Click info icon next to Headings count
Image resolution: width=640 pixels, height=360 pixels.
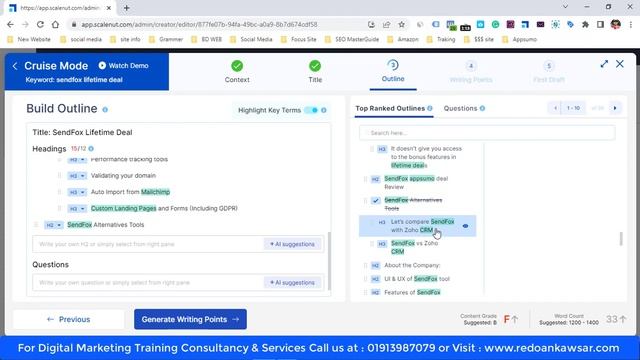coord(91,149)
